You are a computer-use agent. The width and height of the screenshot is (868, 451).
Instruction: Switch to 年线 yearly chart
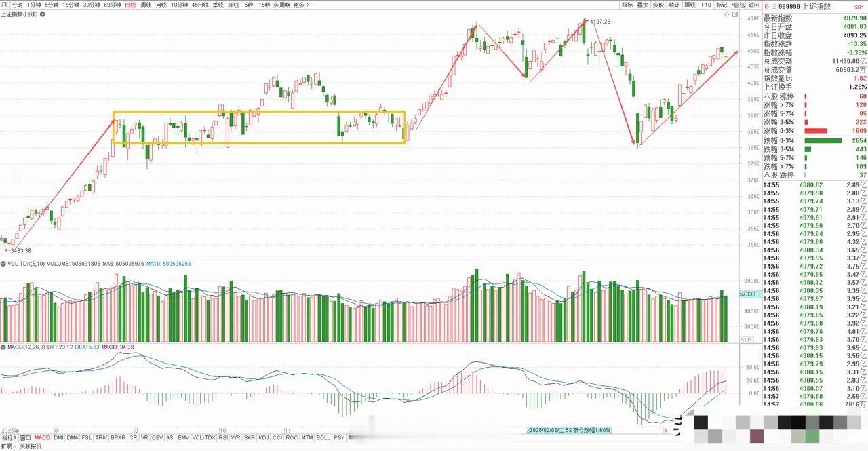(x=233, y=5)
